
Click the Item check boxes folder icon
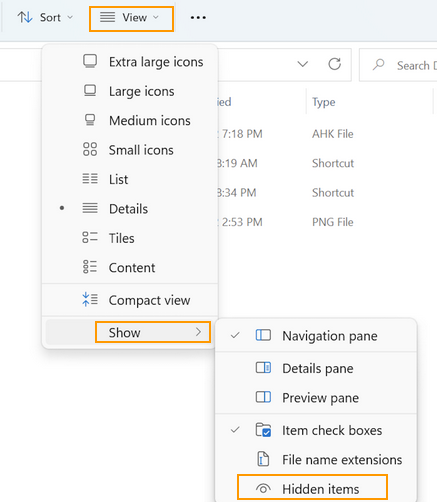263,430
